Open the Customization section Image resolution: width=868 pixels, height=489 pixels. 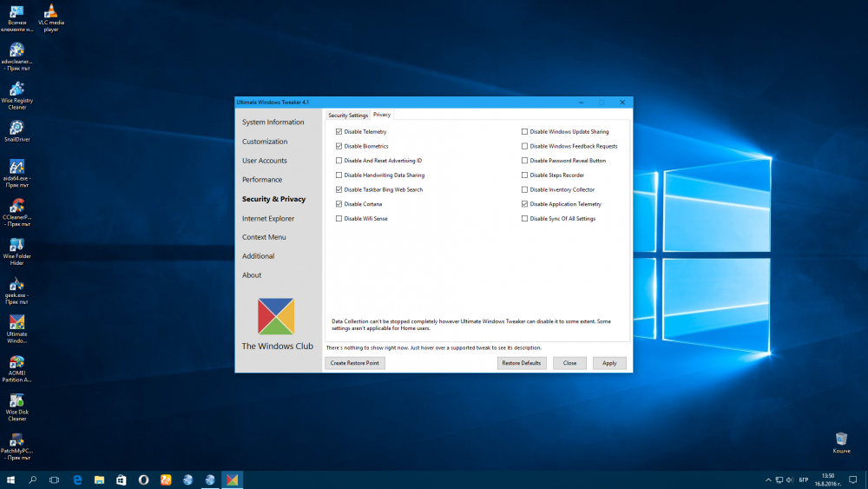pyautogui.click(x=265, y=142)
